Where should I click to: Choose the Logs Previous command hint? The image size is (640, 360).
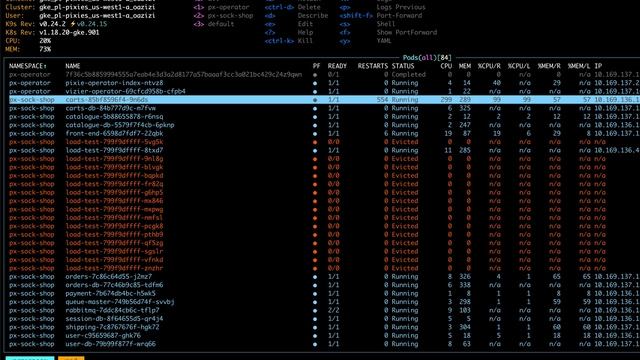click(382, 7)
